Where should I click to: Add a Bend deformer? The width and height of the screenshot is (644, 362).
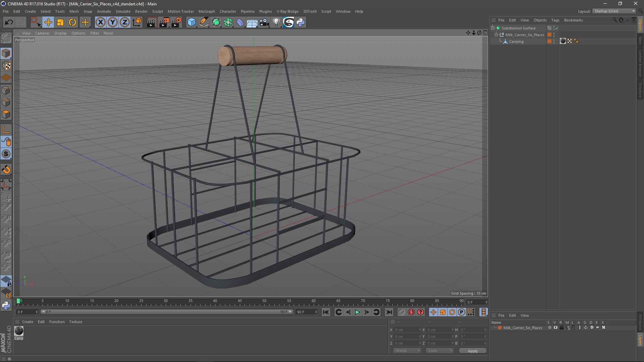point(240,22)
